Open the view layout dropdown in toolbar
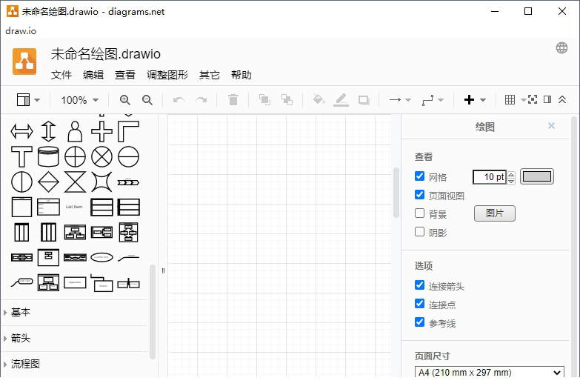Viewport: 580px width, 392px height. point(28,100)
